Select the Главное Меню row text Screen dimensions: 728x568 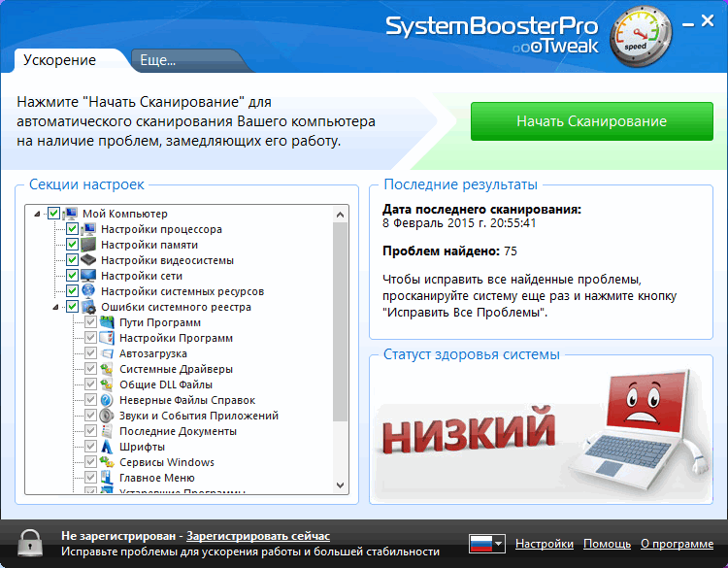(157, 478)
